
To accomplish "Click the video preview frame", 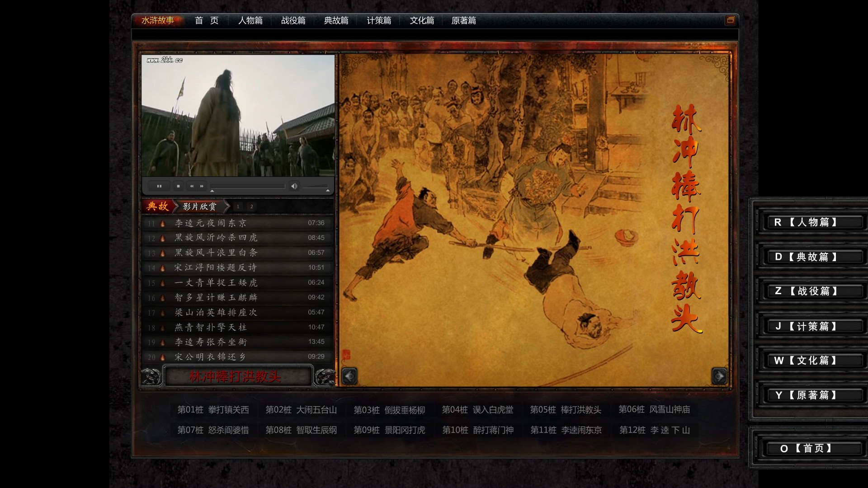I will click(x=238, y=116).
